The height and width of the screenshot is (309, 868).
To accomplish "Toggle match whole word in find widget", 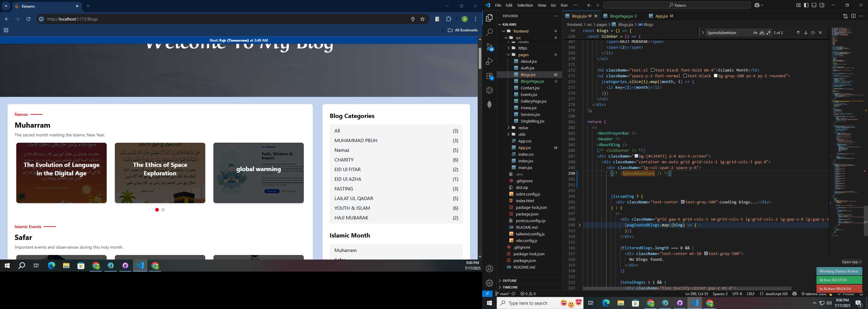I will [762, 33].
